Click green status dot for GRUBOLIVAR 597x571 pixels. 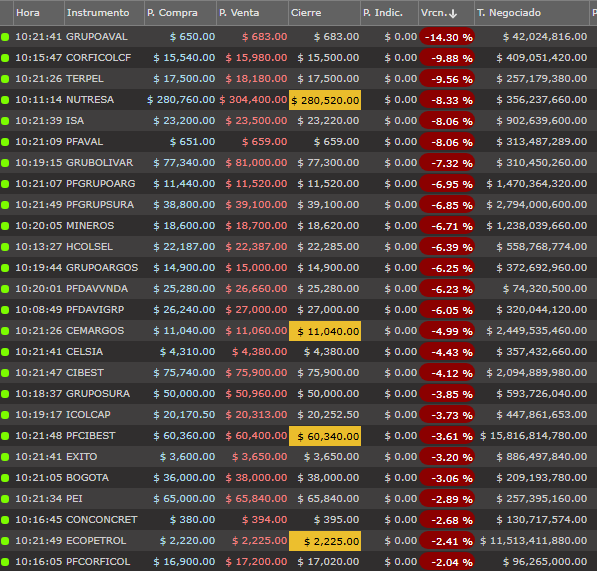pyautogui.click(x=5, y=163)
